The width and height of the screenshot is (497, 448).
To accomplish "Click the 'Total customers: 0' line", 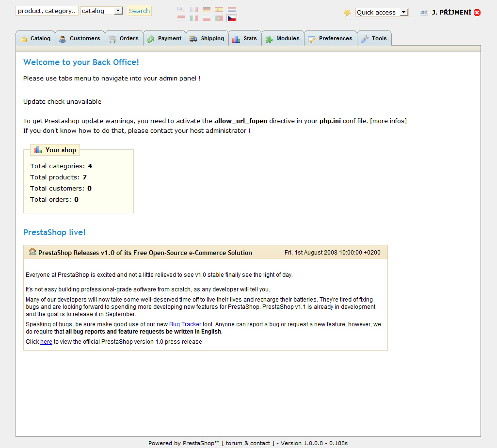I will coord(61,188).
